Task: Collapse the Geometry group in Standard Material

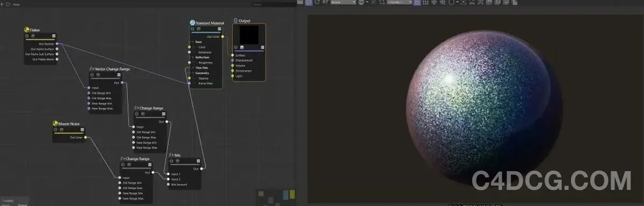Action: tap(192, 73)
